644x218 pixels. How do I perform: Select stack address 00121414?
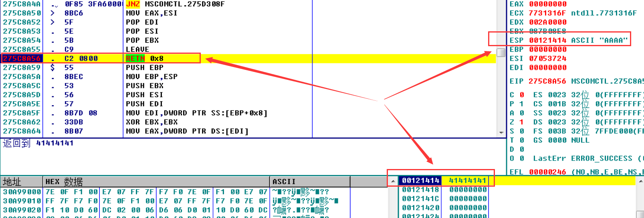click(x=420, y=181)
